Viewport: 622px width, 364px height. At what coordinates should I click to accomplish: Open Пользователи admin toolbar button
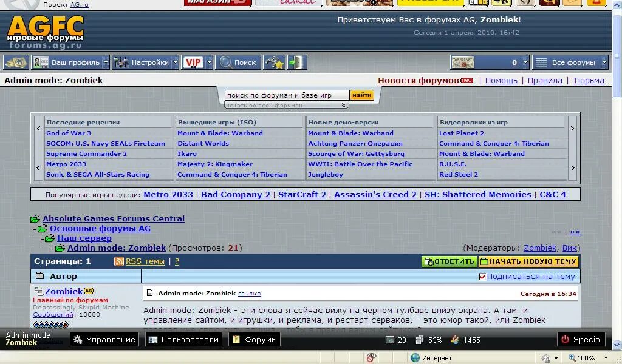coord(183,340)
